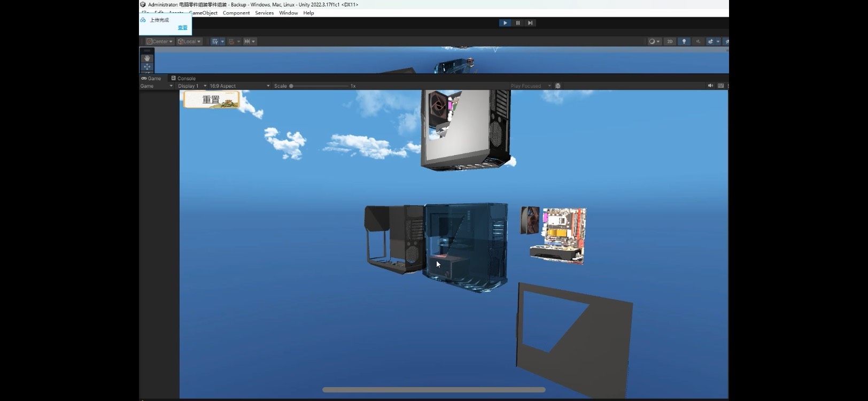Click the Pause button
The image size is (868, 401).
point(517,23)
